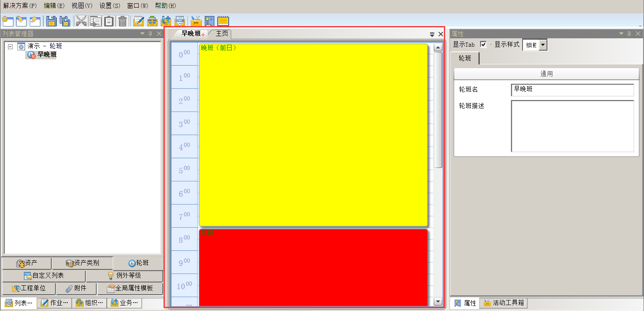This screenshot has height=311, width=644.
Task: Open the 显示样式 dropdown
Action: tap(543, 45)
